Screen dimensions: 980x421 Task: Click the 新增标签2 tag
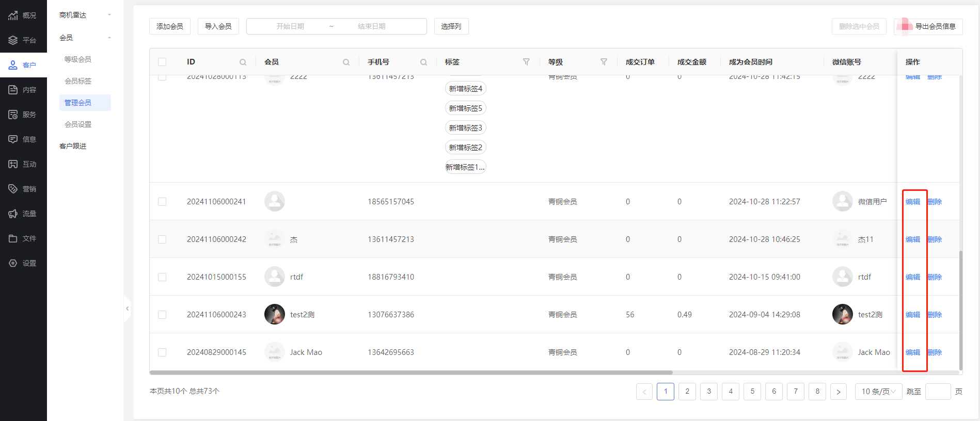pos(466,148)
